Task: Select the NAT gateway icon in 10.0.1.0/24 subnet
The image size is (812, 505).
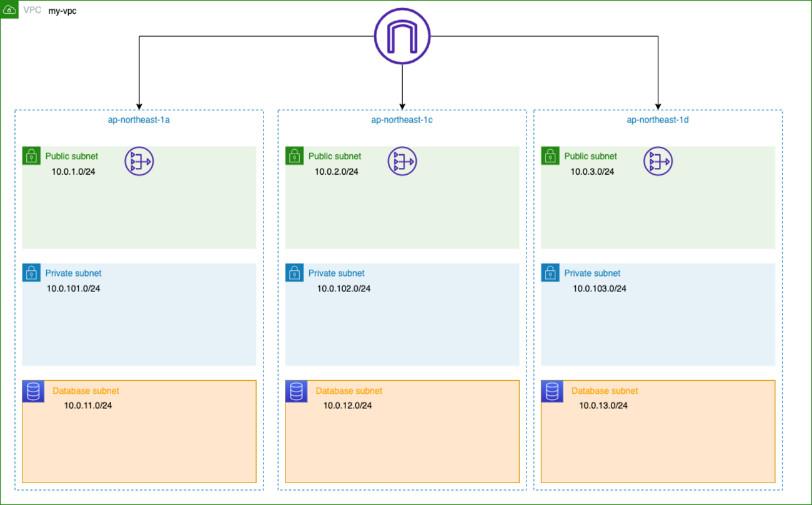Action: point(139,162)
